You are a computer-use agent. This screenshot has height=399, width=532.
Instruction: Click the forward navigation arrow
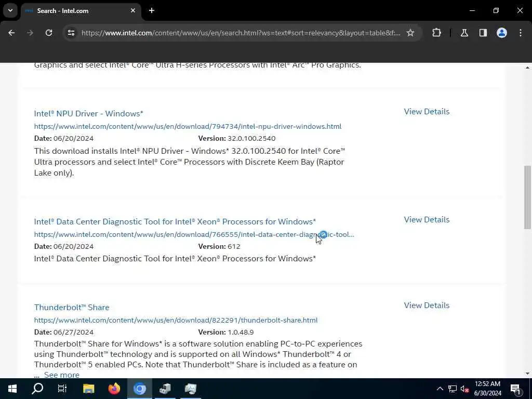pos(30,33)
